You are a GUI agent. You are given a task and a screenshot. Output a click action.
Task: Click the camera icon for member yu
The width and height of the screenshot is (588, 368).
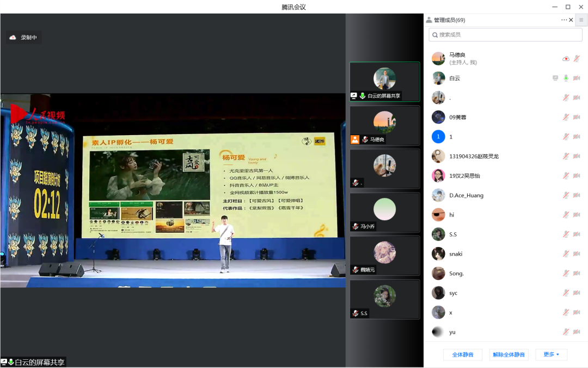tap(577, 332)
